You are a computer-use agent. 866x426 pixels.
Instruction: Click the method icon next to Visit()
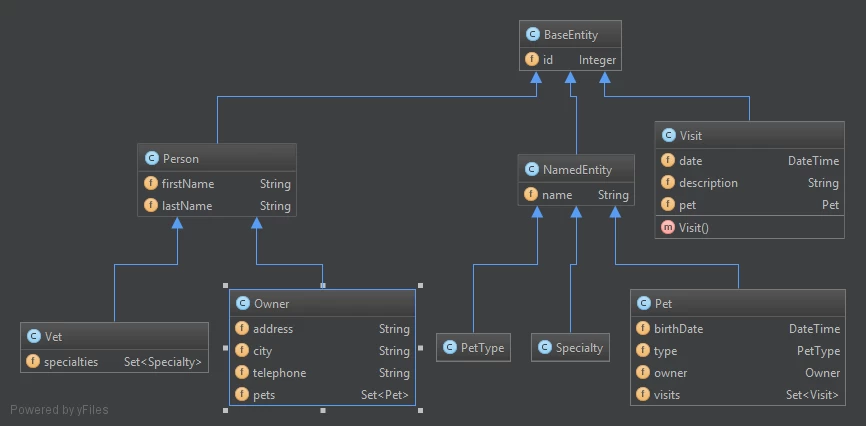pyautogui.click(x=668, y=227)
